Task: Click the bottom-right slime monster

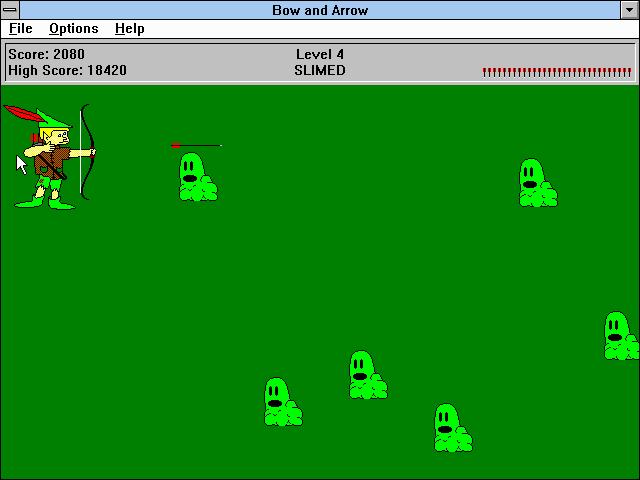Action: pyautogui.click(x=453, y=428)
